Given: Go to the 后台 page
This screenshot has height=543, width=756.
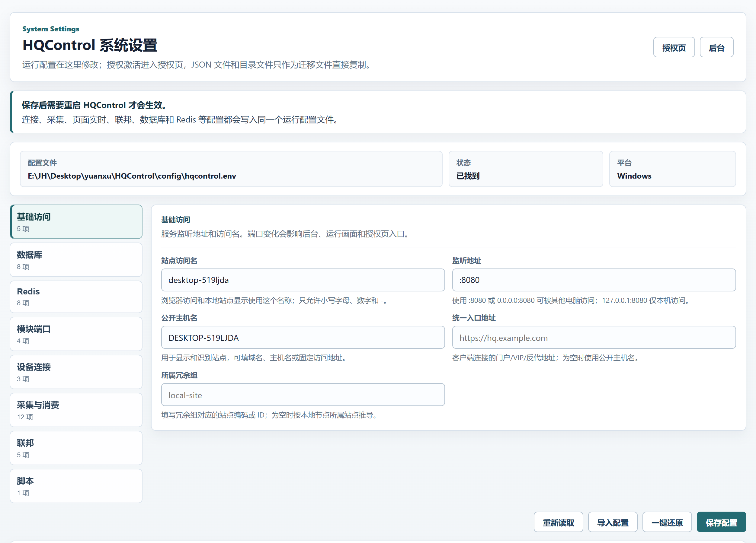Looking at the screenshot, I should 716,47.
